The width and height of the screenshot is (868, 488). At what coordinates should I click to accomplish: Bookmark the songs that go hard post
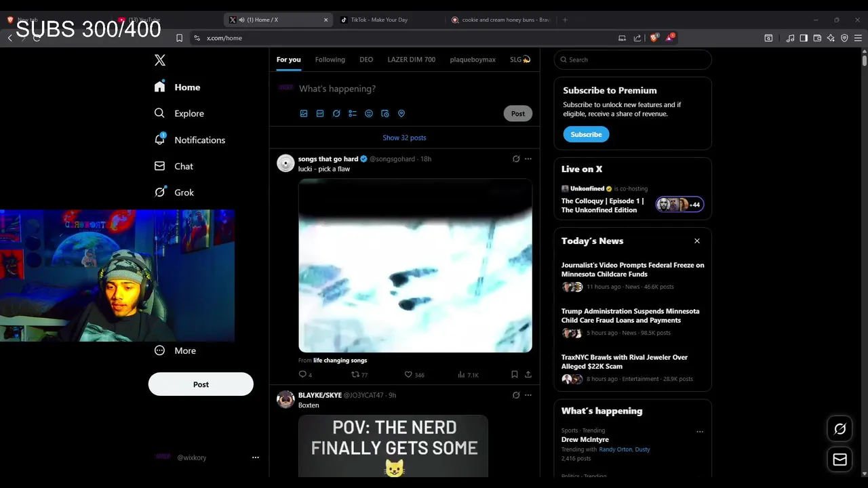click(515, 374)
